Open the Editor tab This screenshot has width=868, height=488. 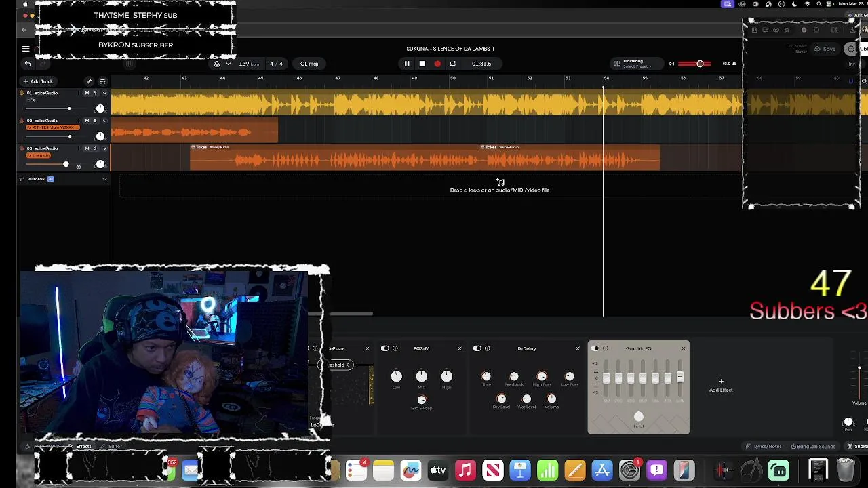(113, 446)
